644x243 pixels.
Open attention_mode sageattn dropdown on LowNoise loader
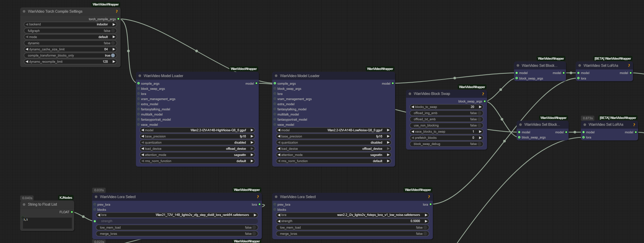(x=334, y=155)
